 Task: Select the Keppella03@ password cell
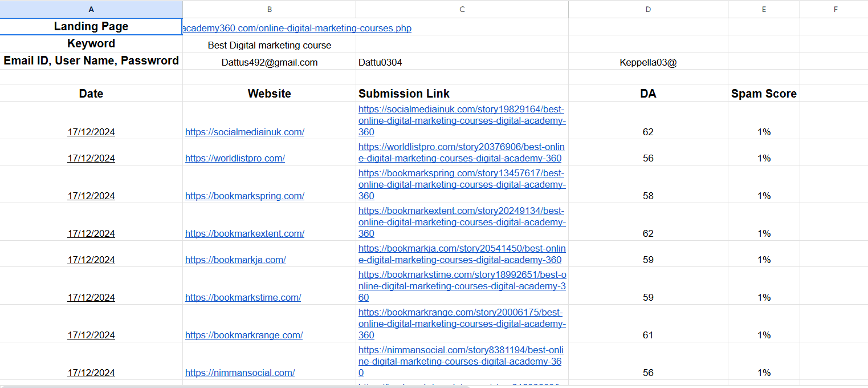[648, 62]
